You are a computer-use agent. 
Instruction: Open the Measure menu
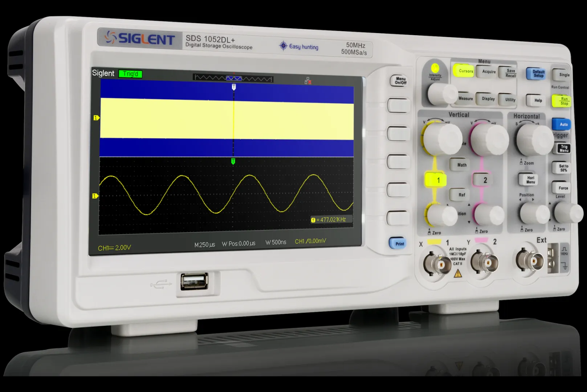click(x=465, y=98)
